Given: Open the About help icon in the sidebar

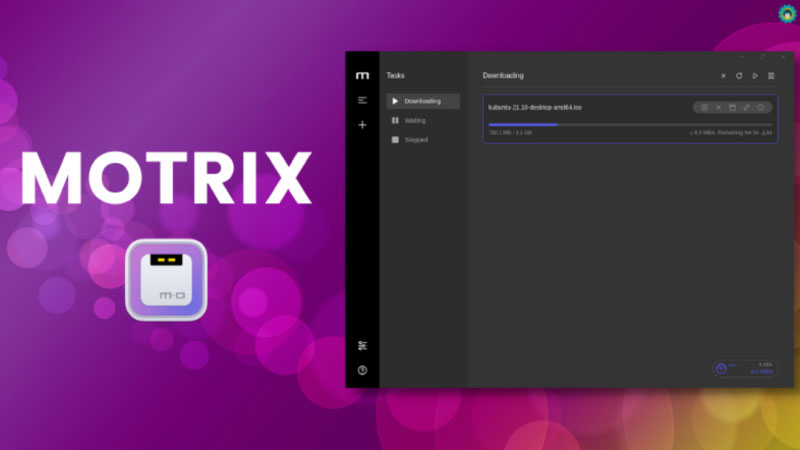Looking at the screenshot, I should [x=362, y=370].
